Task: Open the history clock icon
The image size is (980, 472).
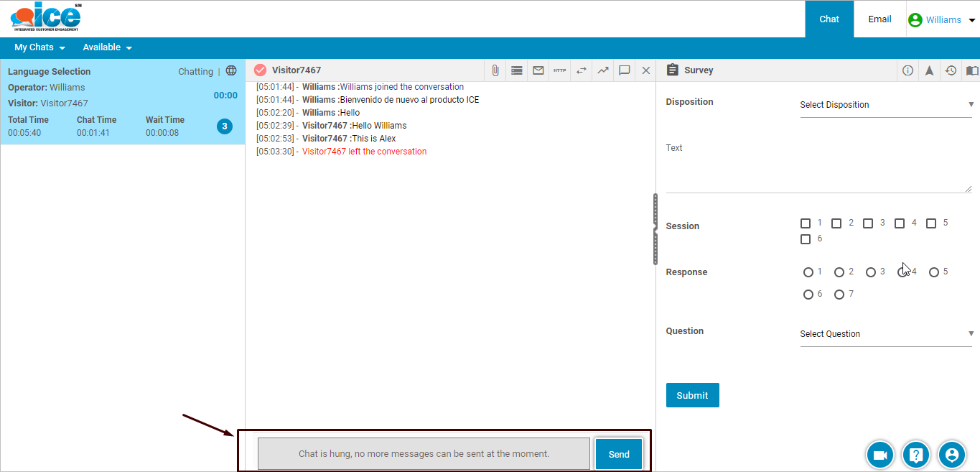Action: pyautogui.click(x=951, y=70)
